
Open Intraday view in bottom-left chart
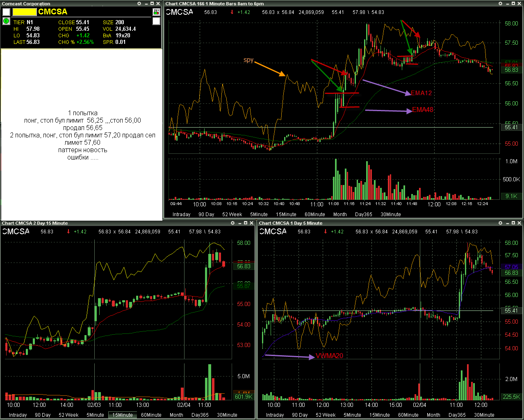18,415
